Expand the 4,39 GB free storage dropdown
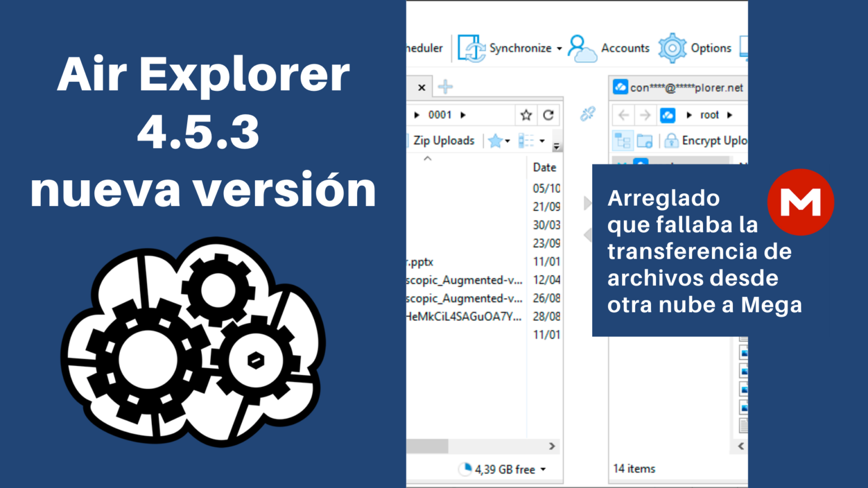The image size is (868, 488). [x=543, y=469]
